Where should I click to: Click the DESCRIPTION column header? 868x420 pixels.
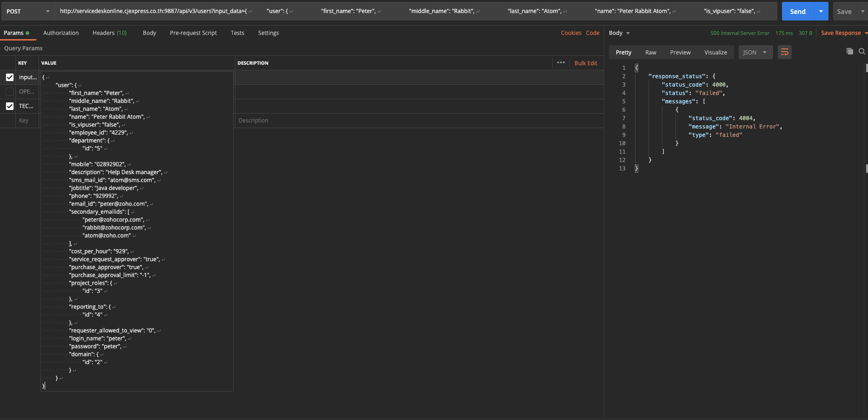253,63
